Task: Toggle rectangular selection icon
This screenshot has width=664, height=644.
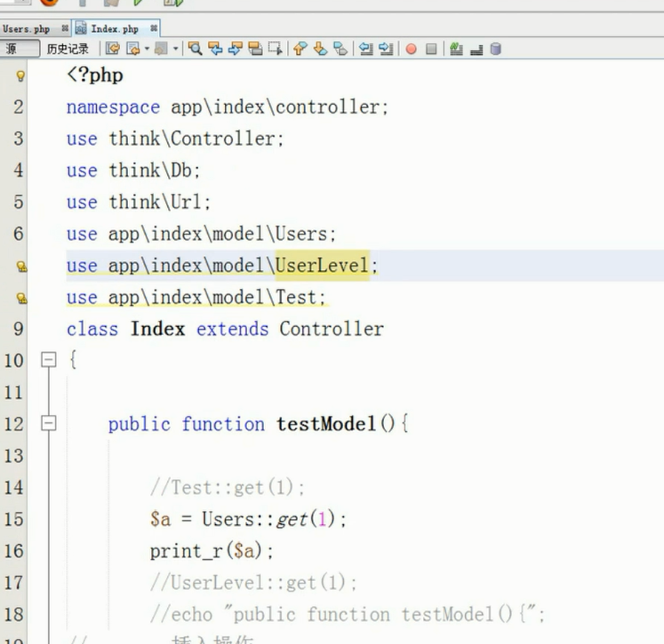Action: click(x=276, y=49)
